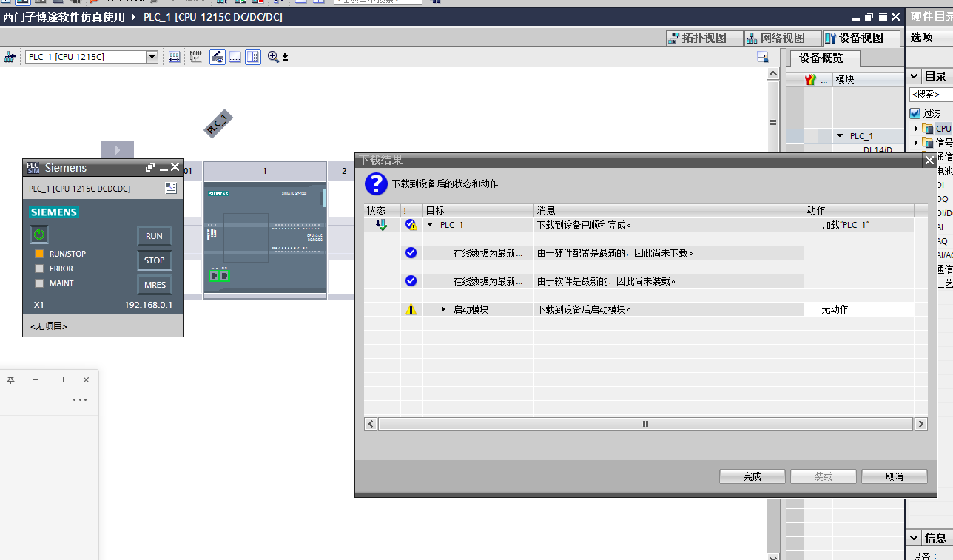Collapse the PLC_1 row in device overview
The height and width of the screenshot is (560, 953).
[840, 136]
